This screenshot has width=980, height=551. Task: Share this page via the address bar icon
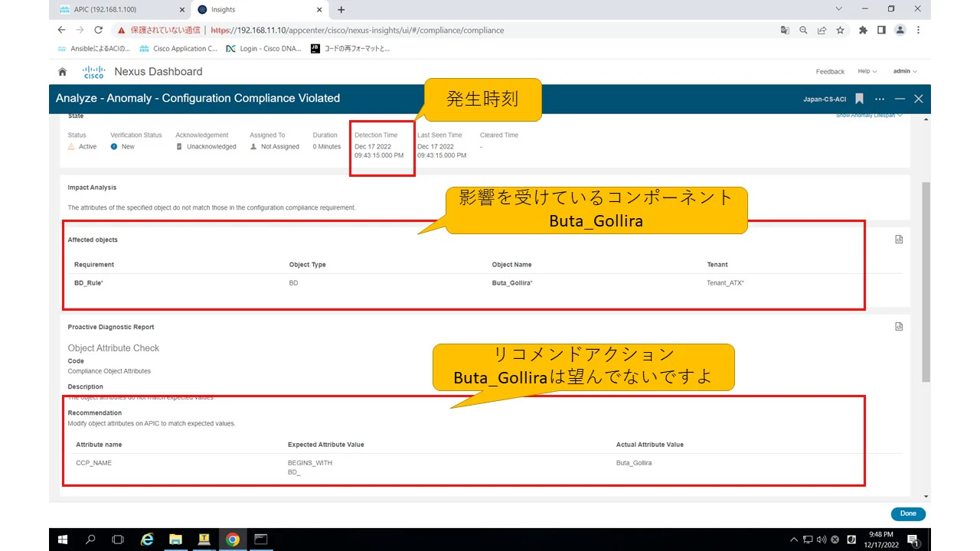pos(822,30)
